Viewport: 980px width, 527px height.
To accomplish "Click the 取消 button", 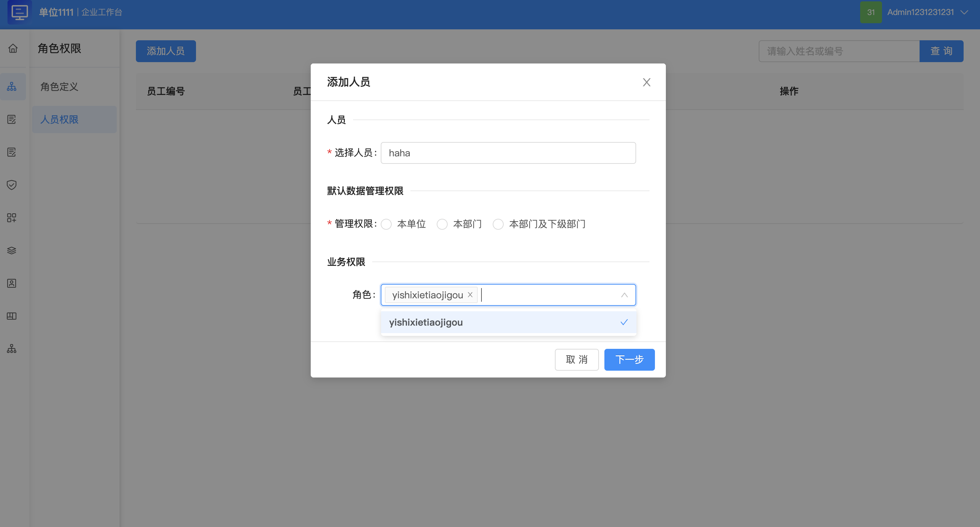I will 577,359.
